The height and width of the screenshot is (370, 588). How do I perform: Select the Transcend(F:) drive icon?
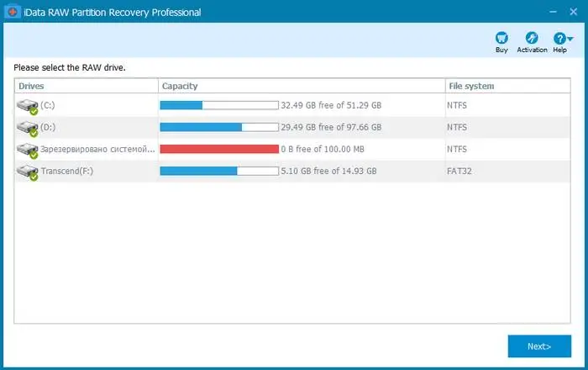point(28,172)
